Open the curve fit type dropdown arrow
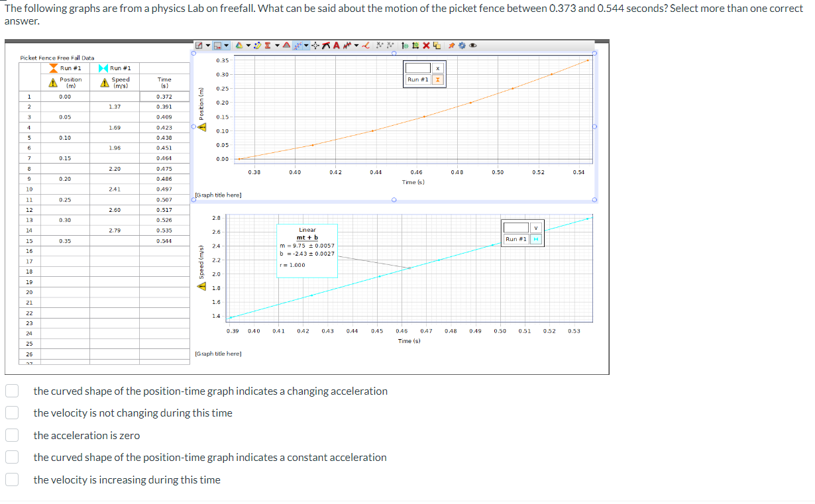This screenshot has height=504, width=815. pos(306,46)
